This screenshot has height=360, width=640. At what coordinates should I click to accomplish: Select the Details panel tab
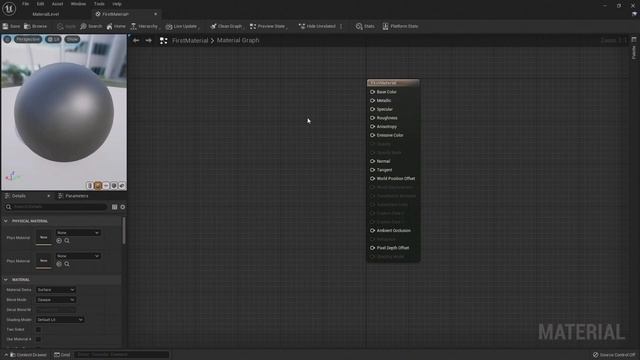point(19,196)
